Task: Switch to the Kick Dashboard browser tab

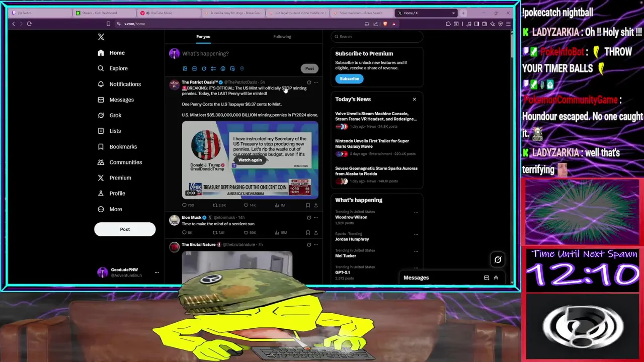Action: click(103, 13)
